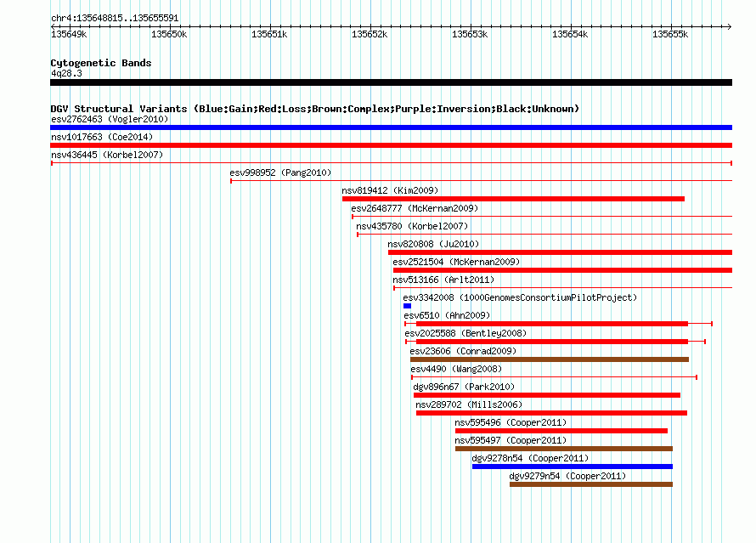Click the brown esv23606 complex bar
The width and height of the screenshot is (756, 543).
click(x=550, y=359)
